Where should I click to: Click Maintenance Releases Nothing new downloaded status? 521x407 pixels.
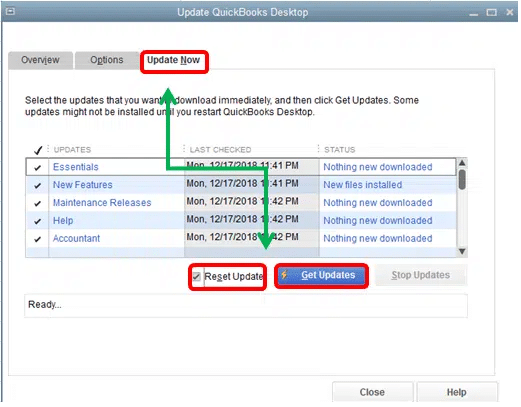click(x=378, y=203)
